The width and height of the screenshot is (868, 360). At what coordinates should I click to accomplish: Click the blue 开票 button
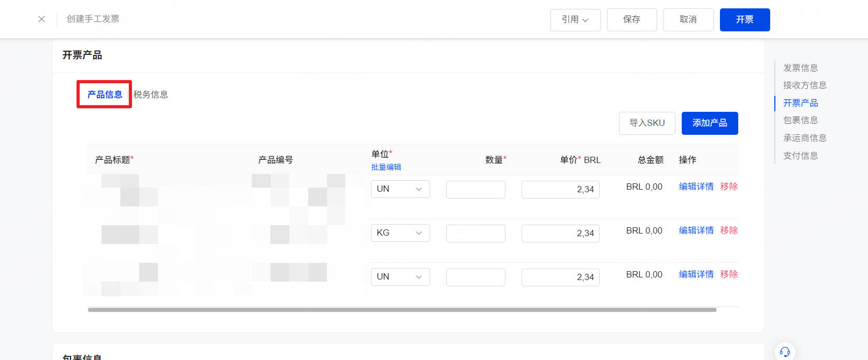tap(745, 20)
